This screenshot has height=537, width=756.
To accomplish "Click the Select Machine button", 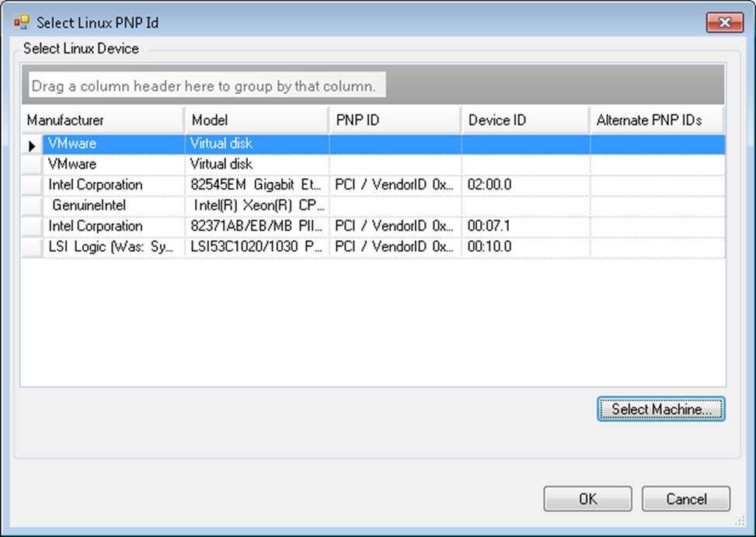I will pos(660,409).
